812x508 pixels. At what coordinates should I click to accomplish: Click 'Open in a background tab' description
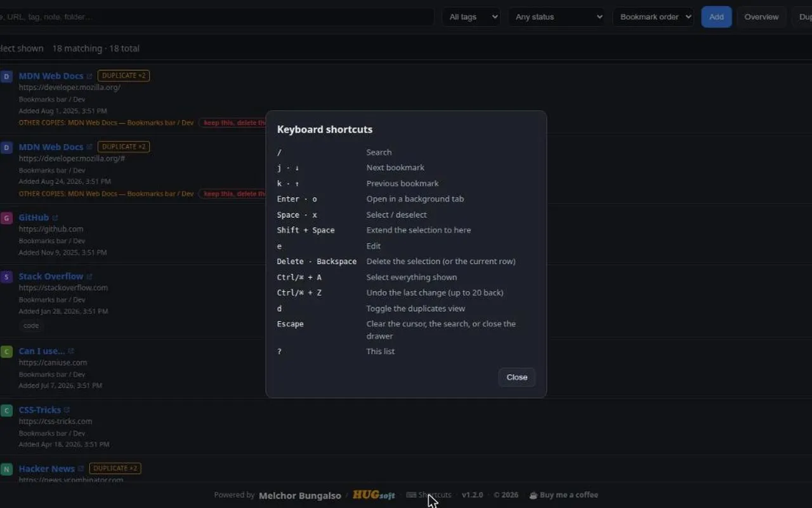[x=415, y=199]
